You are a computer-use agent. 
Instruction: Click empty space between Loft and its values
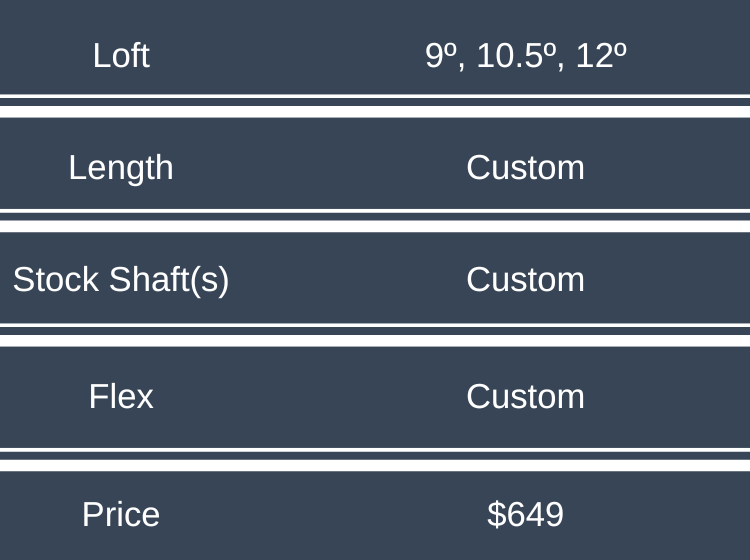coord(290,55)
